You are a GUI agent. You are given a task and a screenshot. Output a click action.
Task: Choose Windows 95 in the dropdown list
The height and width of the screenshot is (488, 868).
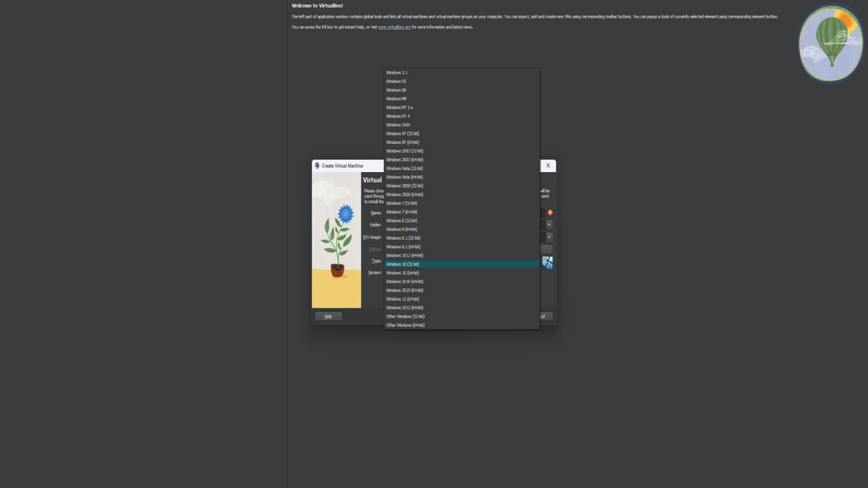pyautogui.click(x=462, y=82)
